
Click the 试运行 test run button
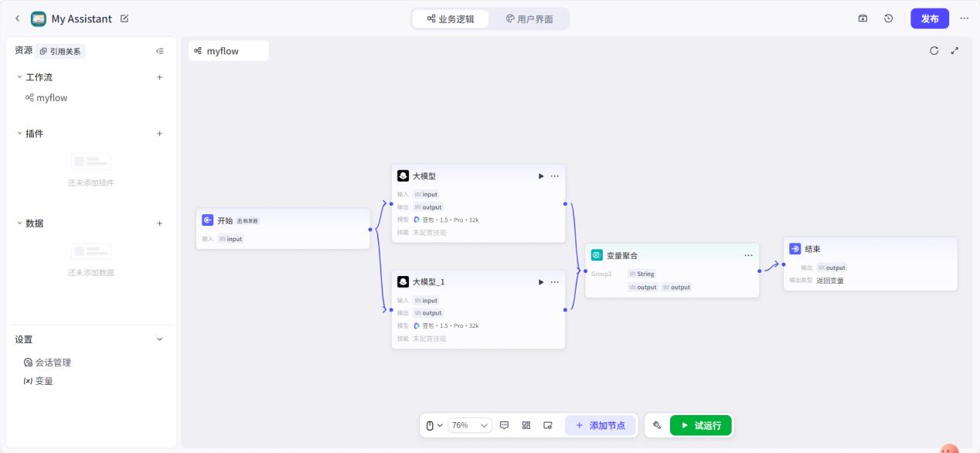(700, 425)
